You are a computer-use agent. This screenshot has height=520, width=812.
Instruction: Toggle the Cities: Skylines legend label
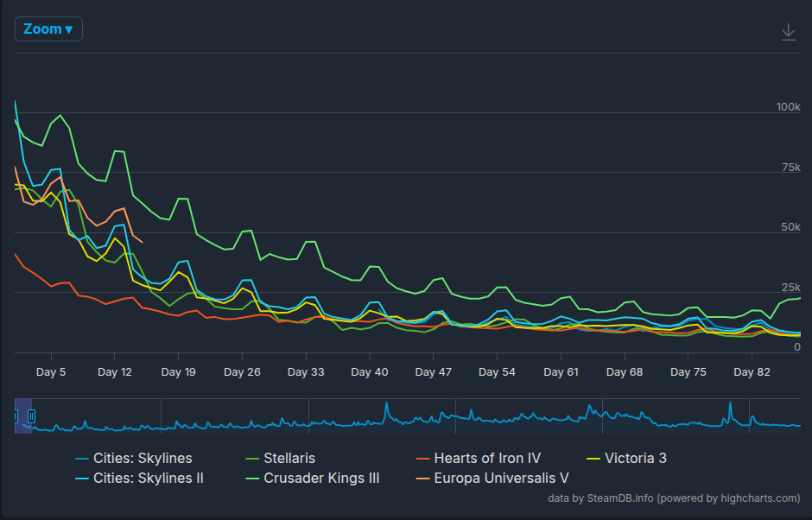[x=143, y=459]
